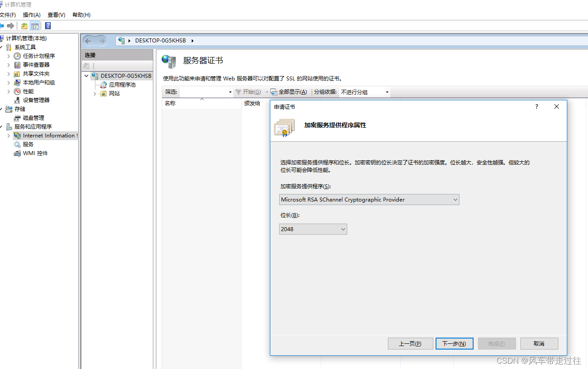Image resolution: width=588 pixels, height=369 pixels.
Task: Click the 下一步(N) button
Action: tap(455, 343)
